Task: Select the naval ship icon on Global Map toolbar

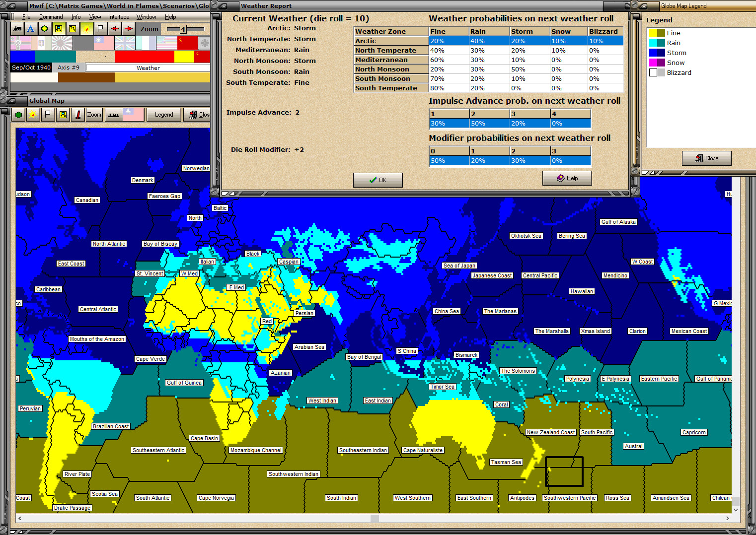Action: click(x=114, y=115)
